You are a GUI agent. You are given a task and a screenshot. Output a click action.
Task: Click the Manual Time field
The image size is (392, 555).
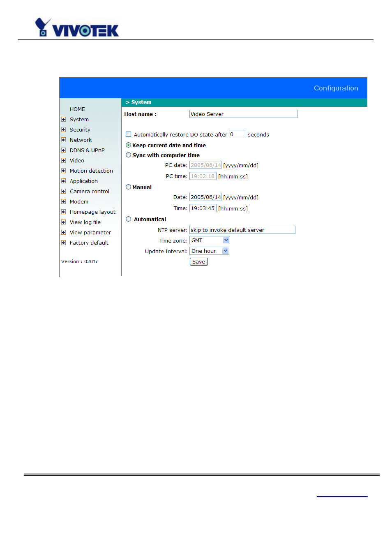[203, 208]
